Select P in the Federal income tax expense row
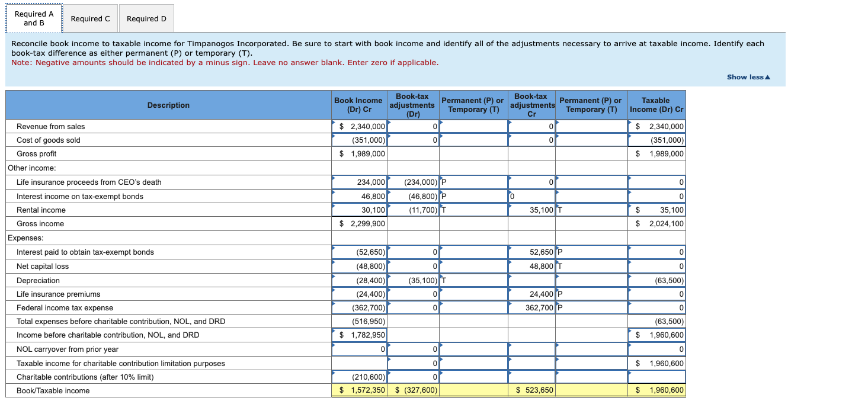This screenshot has height=401, width=868. tap(591, 307)
